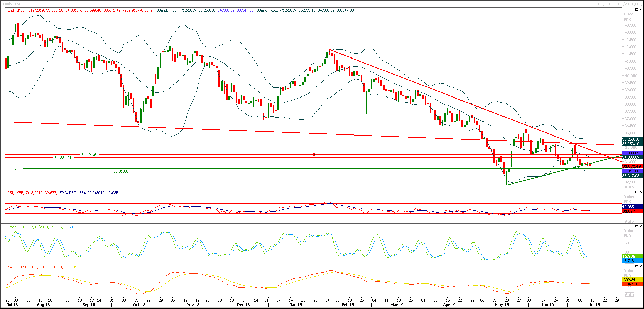This screenshot has height=309, width=644.
Task: Toggle Auto scaling on the MACD axis
Action: coord(629,294)
